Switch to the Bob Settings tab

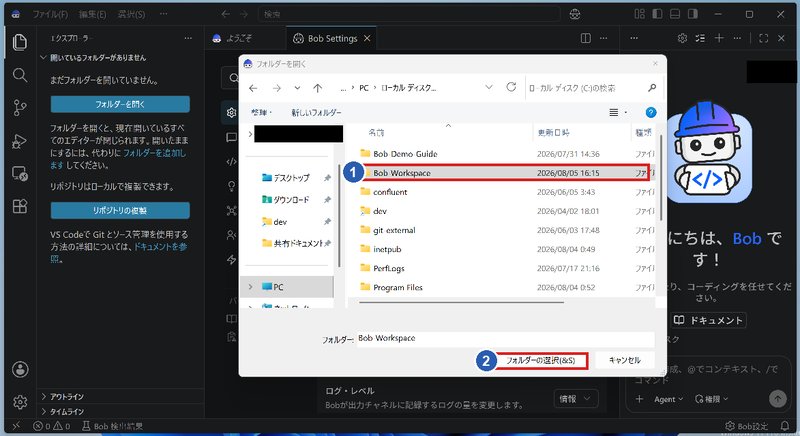tap(332, 38)
